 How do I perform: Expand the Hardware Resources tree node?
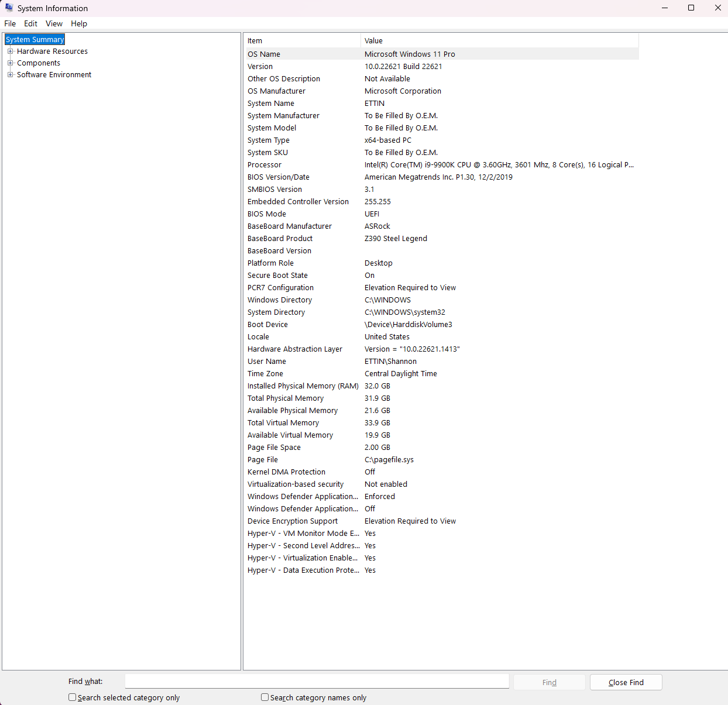coord(9,51)
